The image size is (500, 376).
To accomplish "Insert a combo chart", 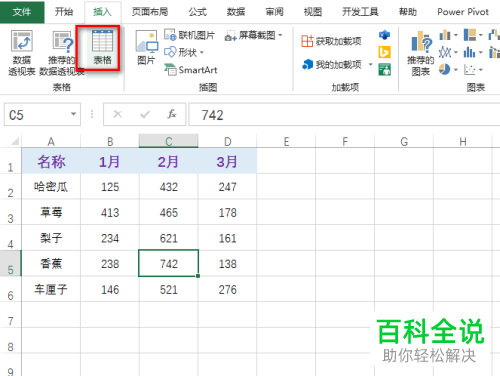I will 494,52.
